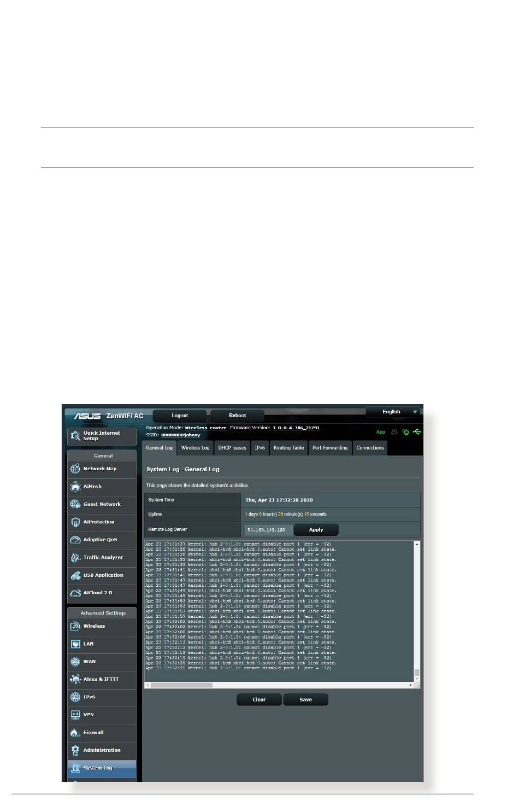Screen dimensions: 519x812
Task: Click the USB Application icon
Action: 75,575
